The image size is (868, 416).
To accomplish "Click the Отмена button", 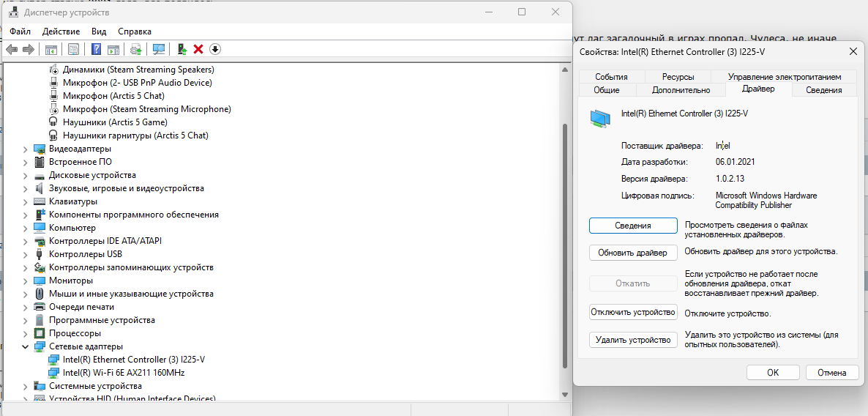I will point(831,372).
